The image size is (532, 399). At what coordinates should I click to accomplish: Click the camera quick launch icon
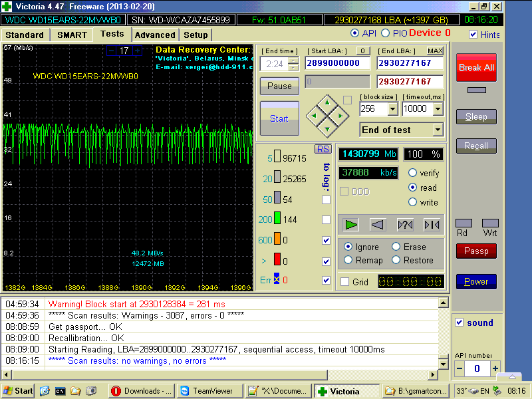coord(90,391)
